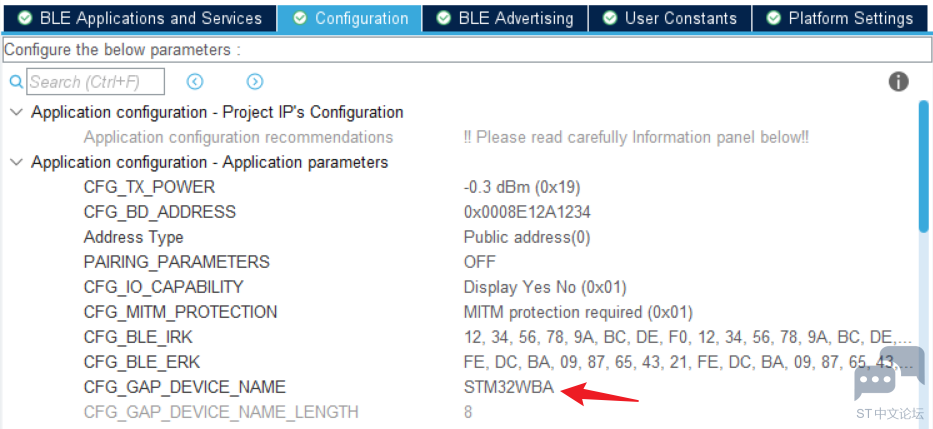933x429 pixels.
Task: Switch to BLE Applications and Services tab
Action: (140, 18)
